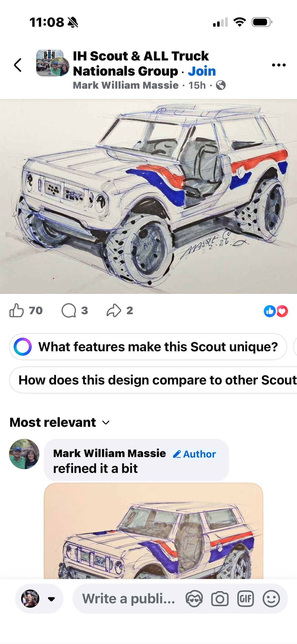Open the three-dot post options menu

click(279, 65)
